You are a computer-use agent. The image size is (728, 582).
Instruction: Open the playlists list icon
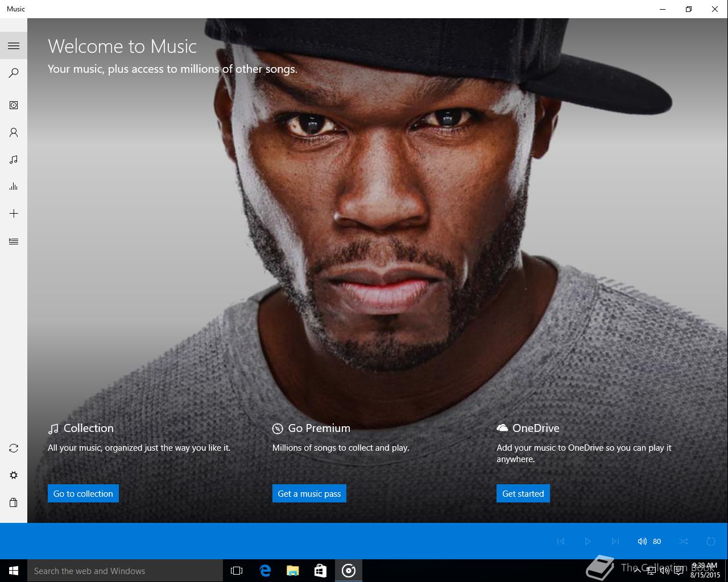[x=14, y=241]
